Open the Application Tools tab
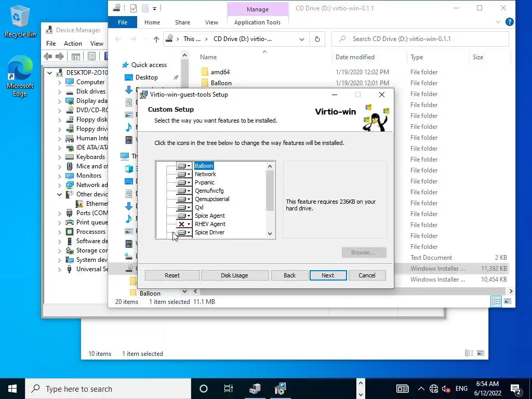The height and width of the screenshot is (399, 532). [257, 22]
